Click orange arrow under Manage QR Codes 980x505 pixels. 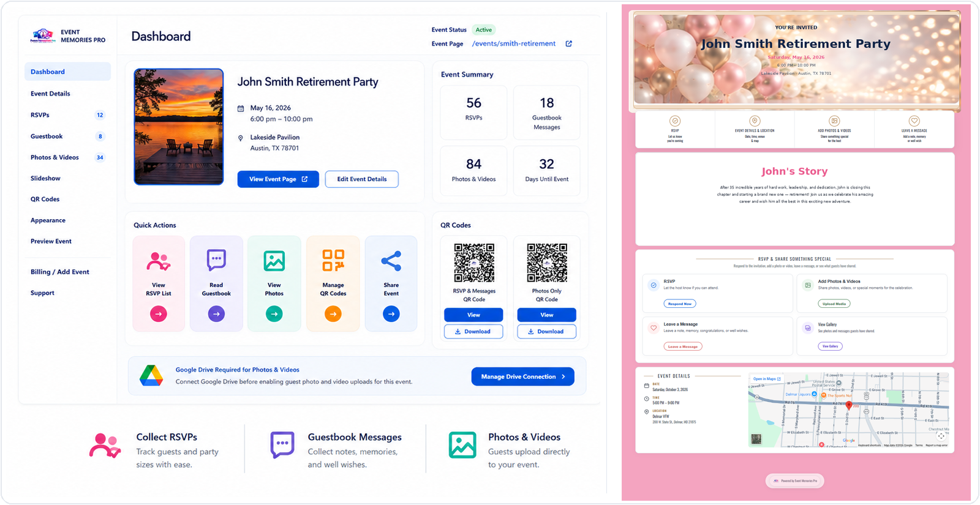(333, 314)
